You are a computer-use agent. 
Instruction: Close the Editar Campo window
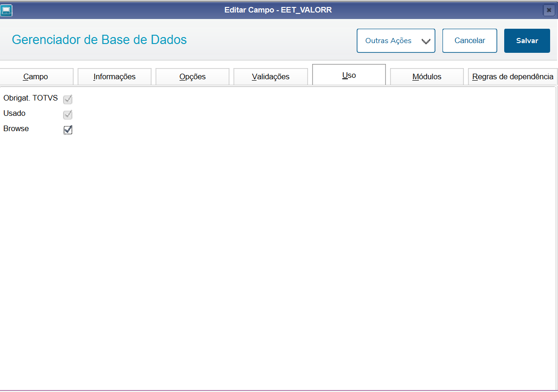[x=549, y=10]
